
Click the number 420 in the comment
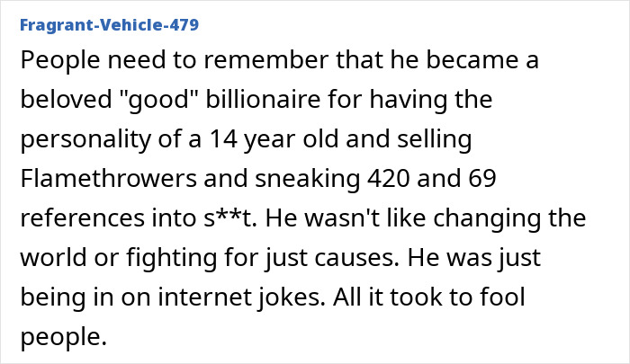click(389, 178)
